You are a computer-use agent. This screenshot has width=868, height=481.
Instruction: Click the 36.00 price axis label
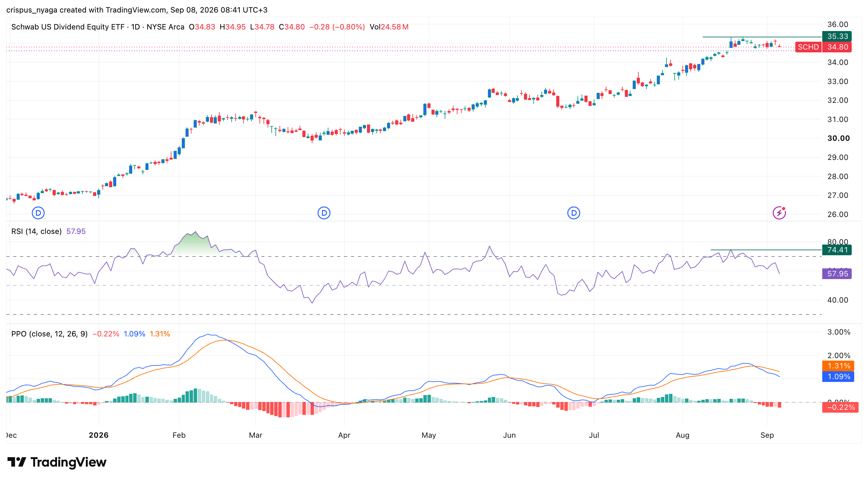pyautogui.click(x=838, y=24)
